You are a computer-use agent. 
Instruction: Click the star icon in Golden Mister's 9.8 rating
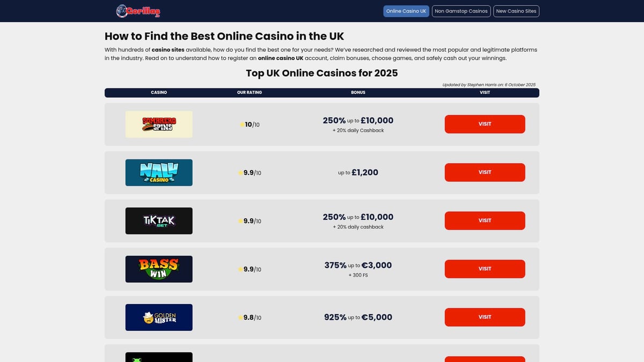tap(240, 317)
